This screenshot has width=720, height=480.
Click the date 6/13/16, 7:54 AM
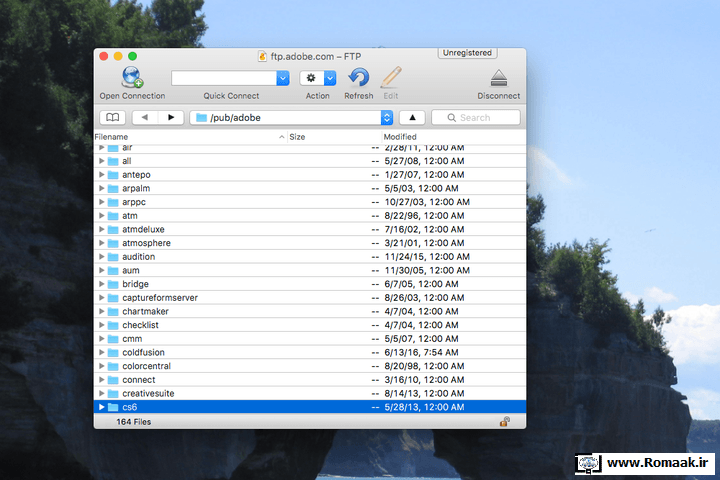[421, 352]
